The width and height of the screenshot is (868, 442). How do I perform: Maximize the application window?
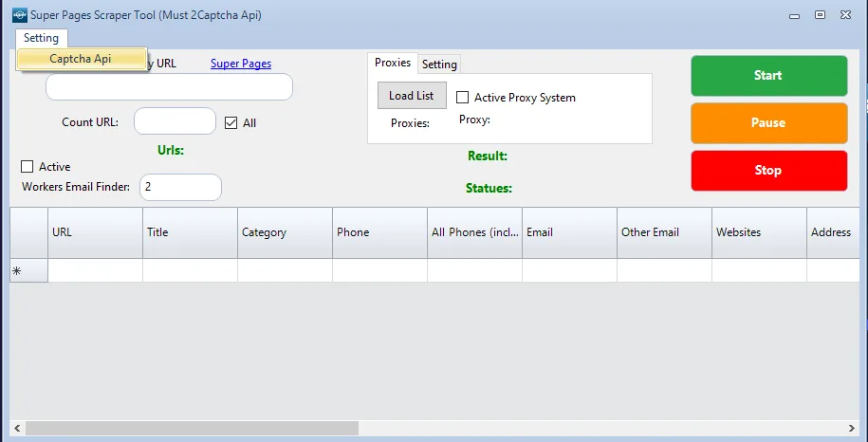(820, 14)
